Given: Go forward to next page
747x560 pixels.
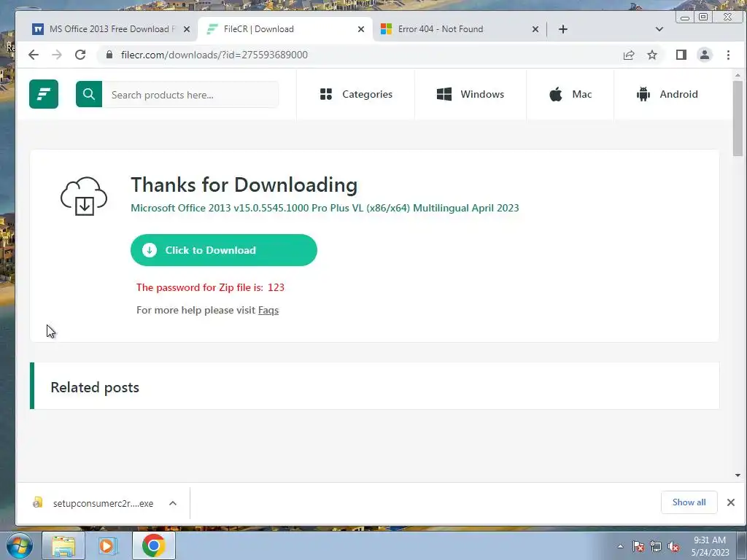Looking at the screenshot, I should [x=57, y=55].
